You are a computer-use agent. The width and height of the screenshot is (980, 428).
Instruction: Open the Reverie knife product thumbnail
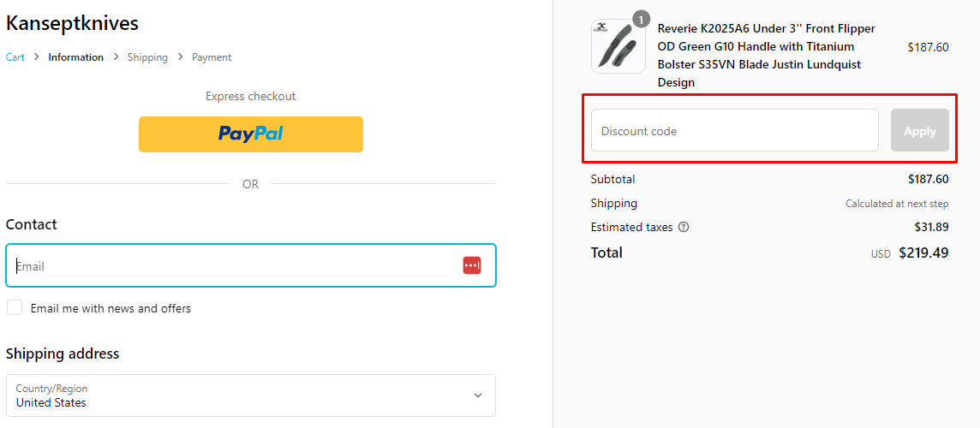coord(618,46)
